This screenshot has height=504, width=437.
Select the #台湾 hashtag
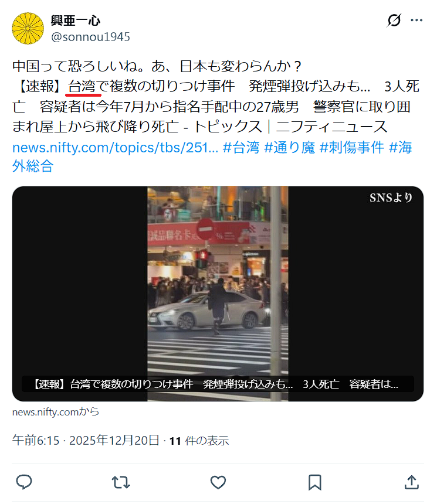tap(241, 148)
